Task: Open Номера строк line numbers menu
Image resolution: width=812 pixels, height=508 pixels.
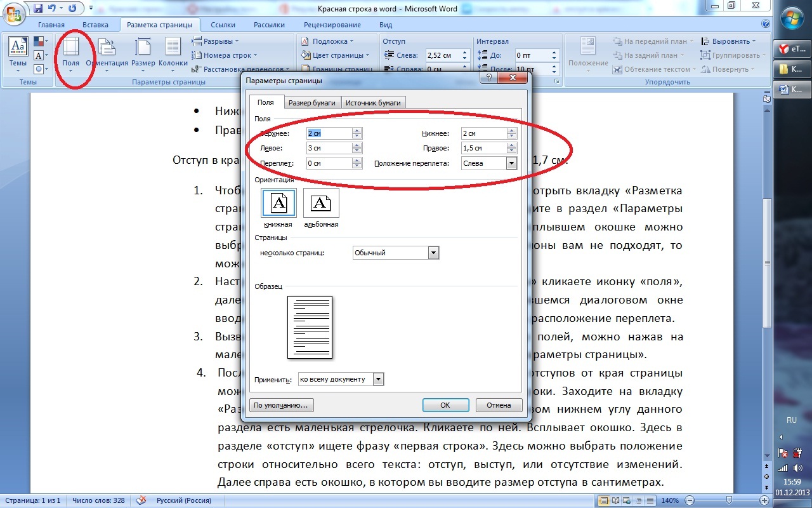Action: (x=224, y=55)
